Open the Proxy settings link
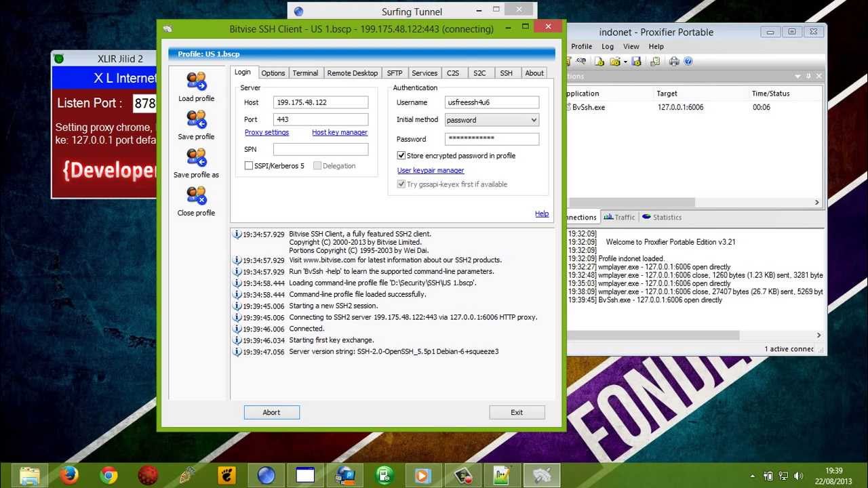 point(267,132)
